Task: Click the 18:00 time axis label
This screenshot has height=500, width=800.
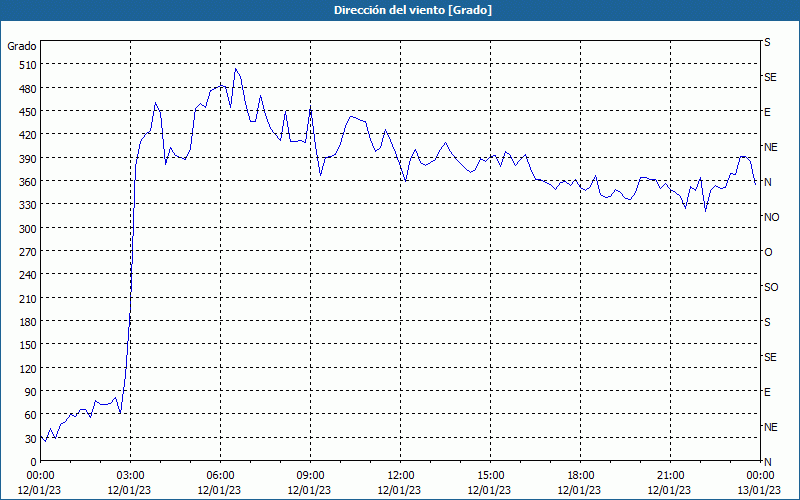Action: [x=580, y=476]
